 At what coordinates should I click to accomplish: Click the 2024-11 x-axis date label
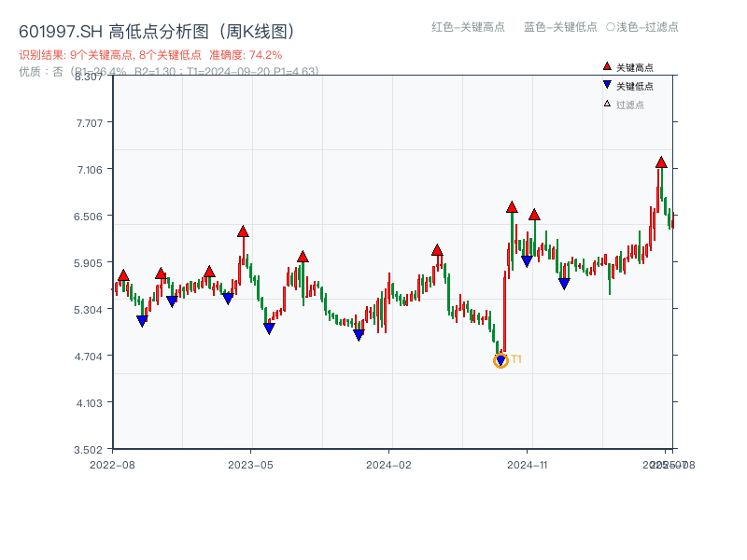[x=527, y=465]
